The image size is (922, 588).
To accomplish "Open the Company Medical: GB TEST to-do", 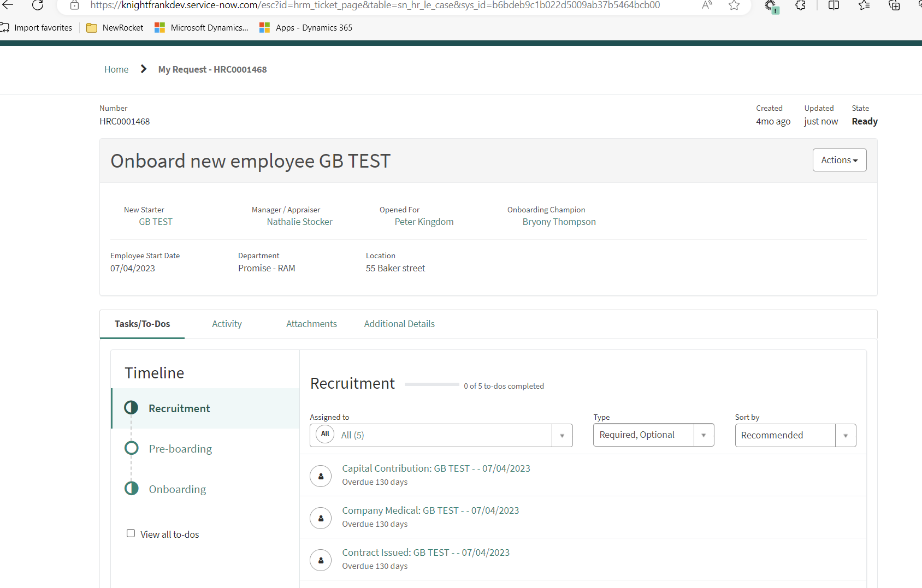I will tap(430, 510).
